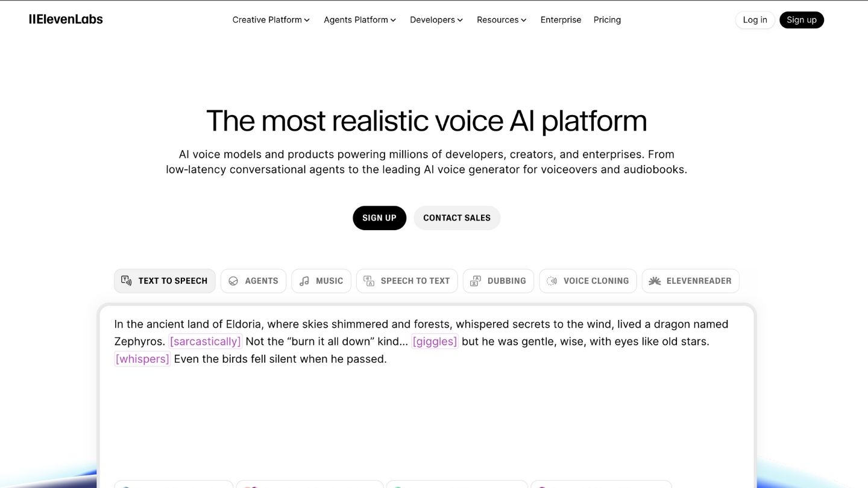Click the [sarcastically] tag in the text
The height and width of the screenshot is (488, 868).
coord(205,342)
